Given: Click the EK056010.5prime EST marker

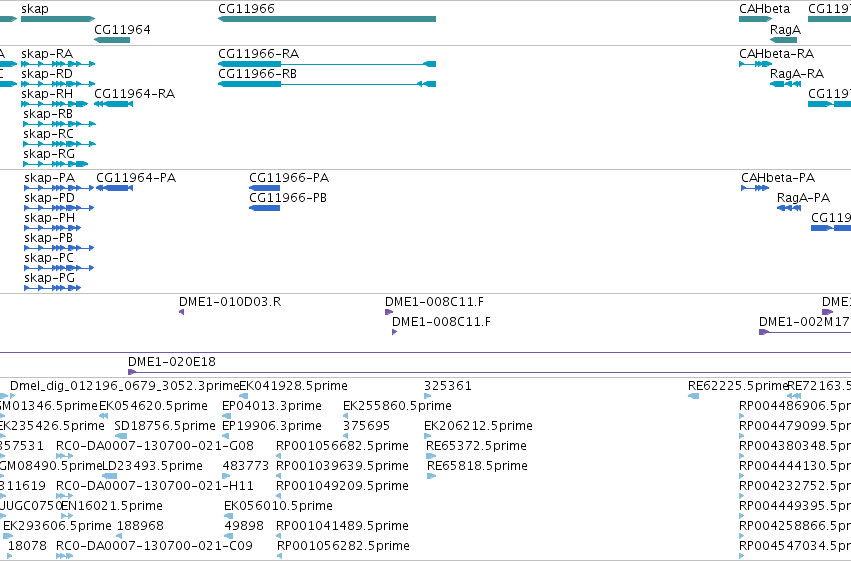Looking at the screenshot, I should [x=228, y=516].
